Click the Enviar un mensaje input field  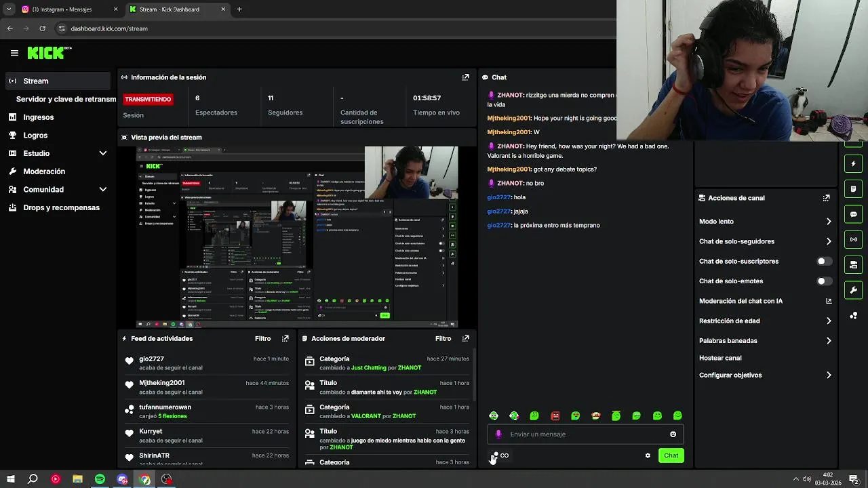[586, 434]
